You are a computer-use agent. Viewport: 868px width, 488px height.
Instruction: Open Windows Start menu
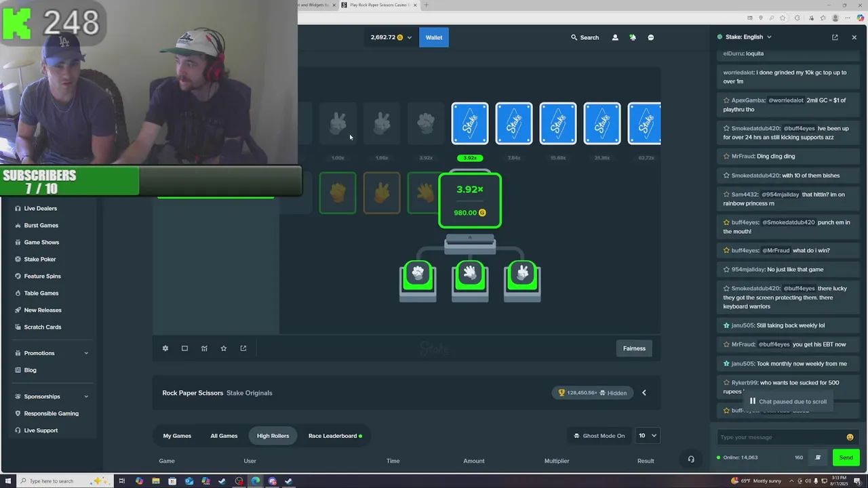(x=7, y=481)
